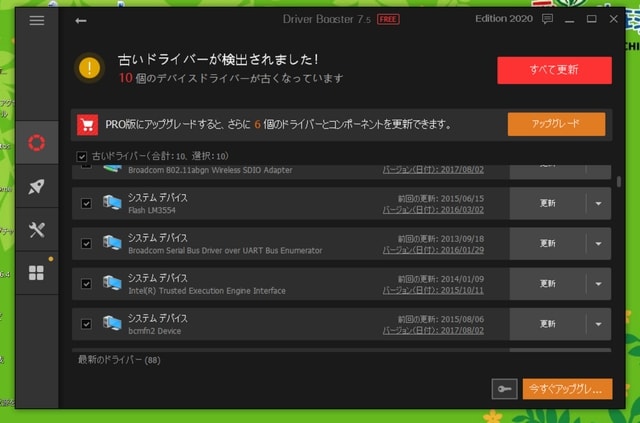The width and height of the screenshot is (640, 423).
Task: Toggle the select-all 古いドライバー checkbox
Action: point(82,156)
